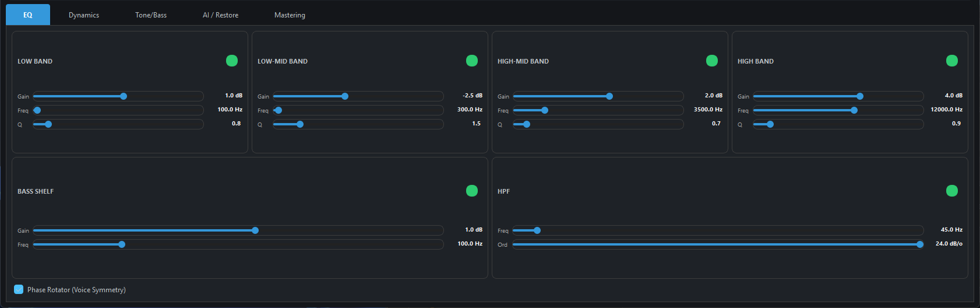Uncheck the Phase Rotator (Voice Symmetry) checkbox

click(19, 289)
